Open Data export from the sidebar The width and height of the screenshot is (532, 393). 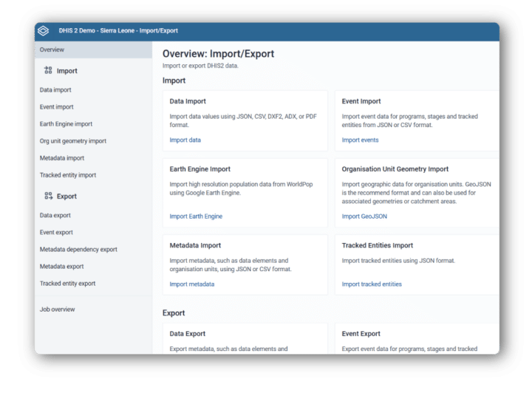point(55,216)
